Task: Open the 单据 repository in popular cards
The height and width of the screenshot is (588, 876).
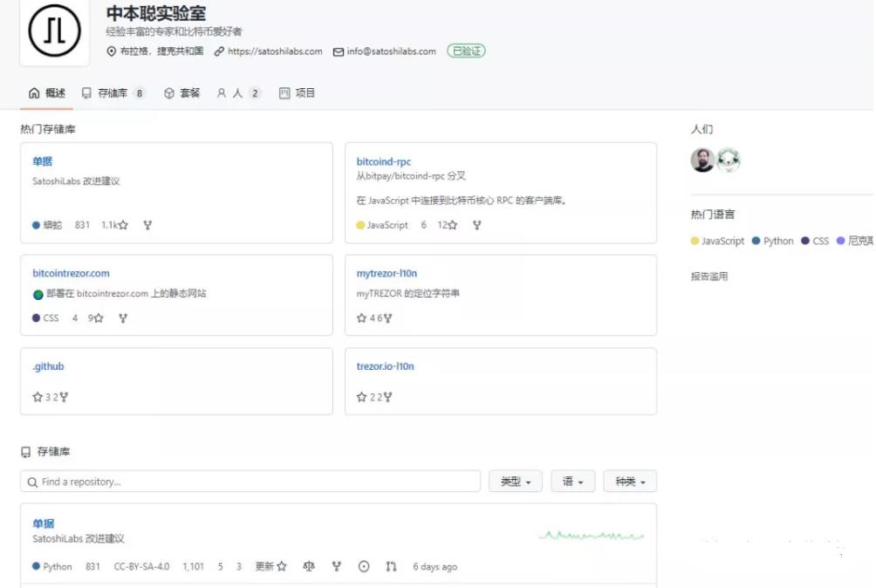Action: point(43,161)
